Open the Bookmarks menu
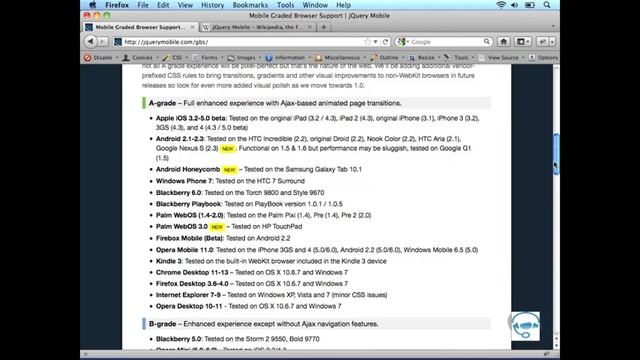The width and height of the screenshot is (640, 360). tap(250, 5)
